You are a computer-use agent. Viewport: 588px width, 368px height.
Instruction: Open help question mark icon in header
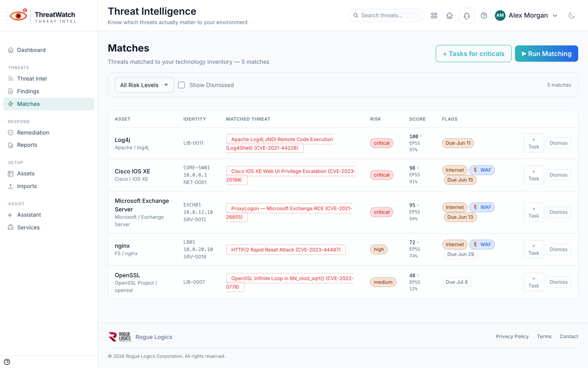point(484,15)
